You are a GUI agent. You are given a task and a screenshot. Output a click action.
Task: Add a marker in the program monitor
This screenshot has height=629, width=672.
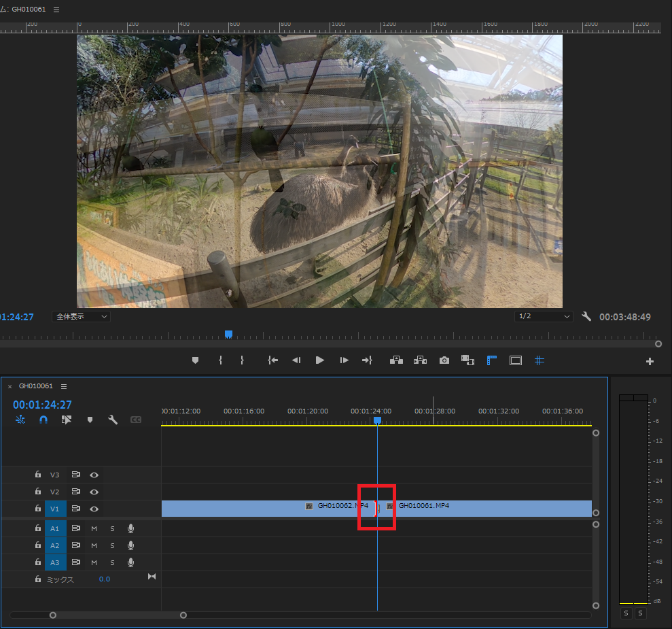(x=196, y=360)
